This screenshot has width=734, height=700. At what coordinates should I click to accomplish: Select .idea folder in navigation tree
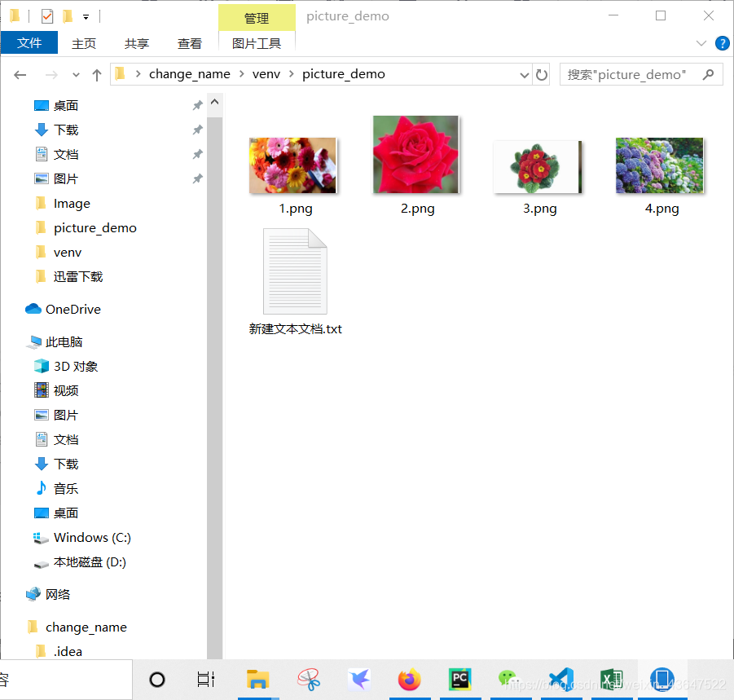pos(68,652)
